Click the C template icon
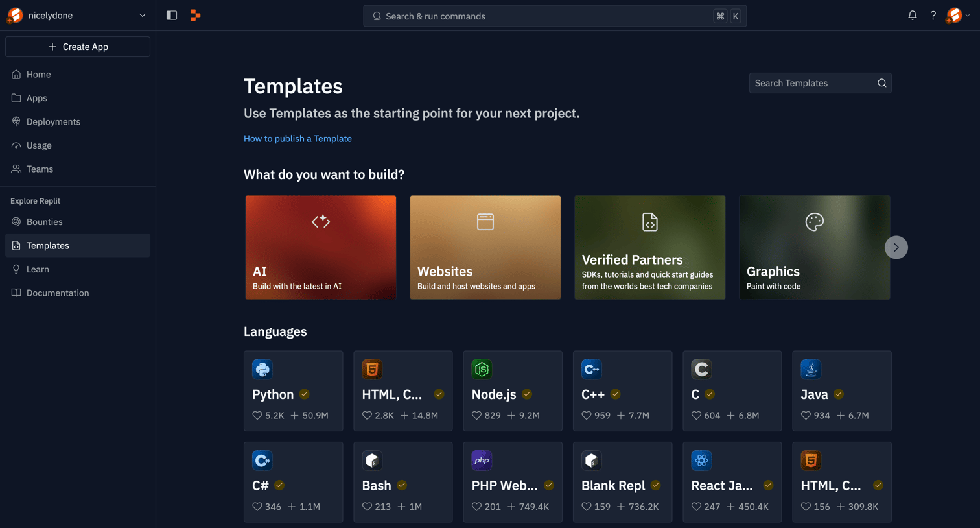 [701, 369]
